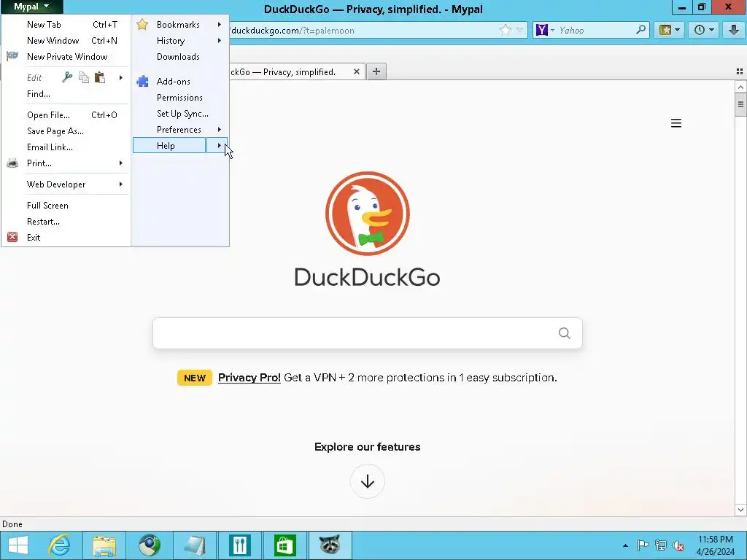The width and height of the screenshot is (747, 560).
Task: Open the history clock toolbar button
Action: [x=704, y=30]
